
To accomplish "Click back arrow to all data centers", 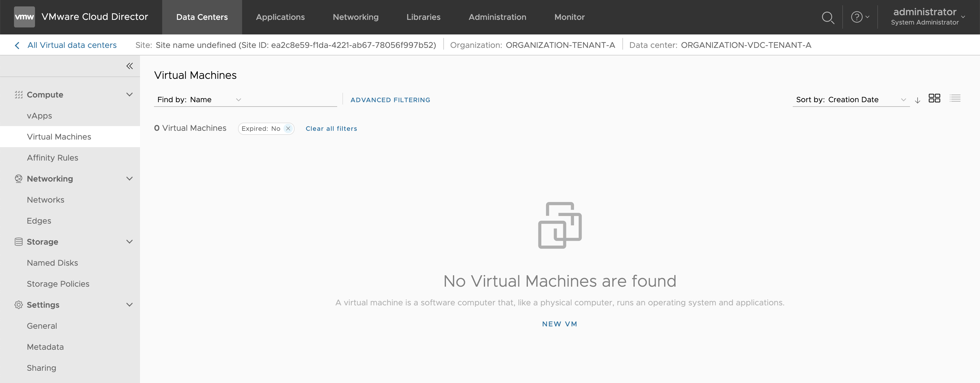I will pos(17,45).
